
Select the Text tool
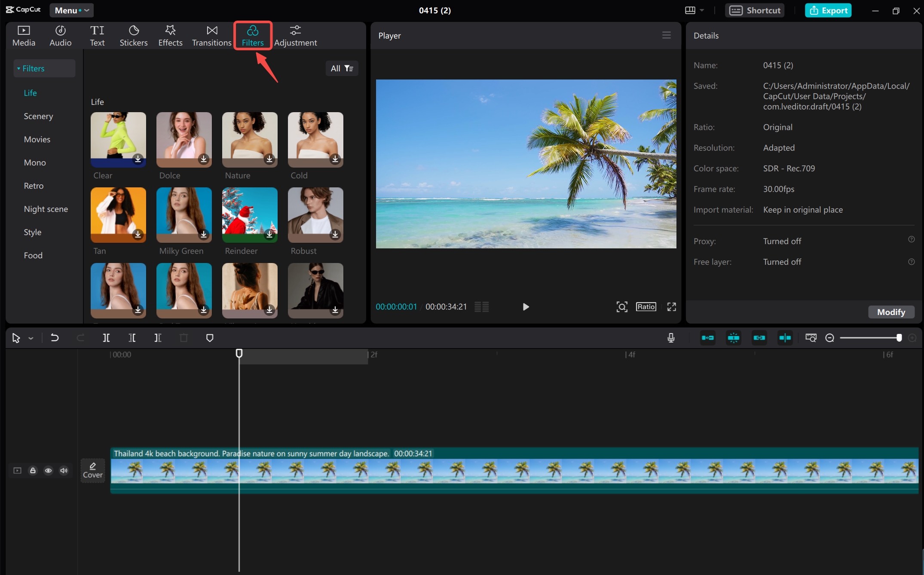[x=98, y=34]
